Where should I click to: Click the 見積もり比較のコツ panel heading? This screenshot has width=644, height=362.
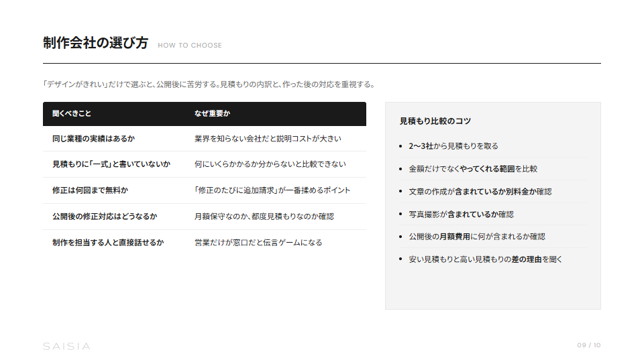point(435,121)
